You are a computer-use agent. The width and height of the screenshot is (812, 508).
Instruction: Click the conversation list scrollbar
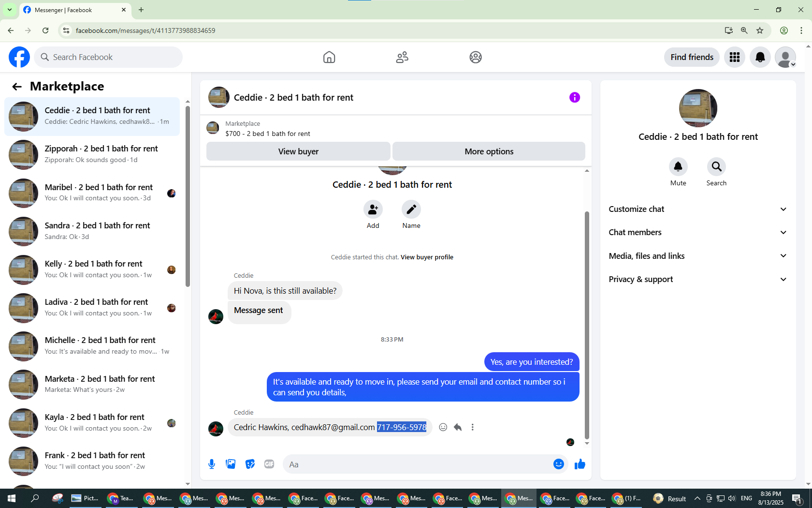click(188, 196)
